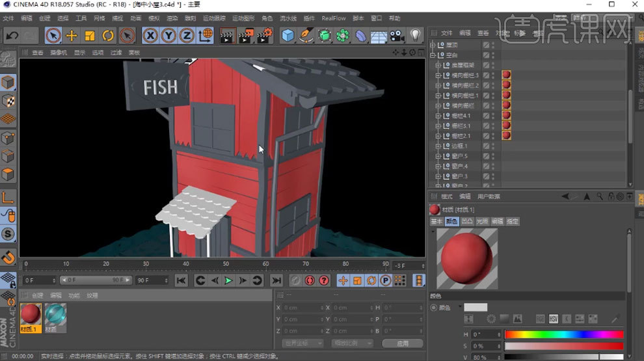Toggle the Y axis lock
The width and height of the screenshot is (644, 361).
coord(168,36)
